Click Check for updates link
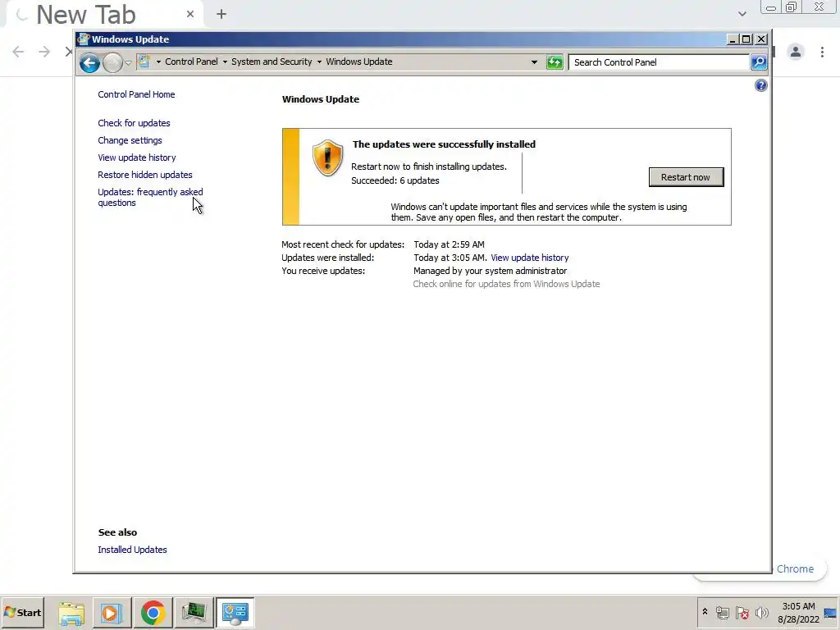The width and height of the screenshot is (840, 630). (x=134, y=123)
